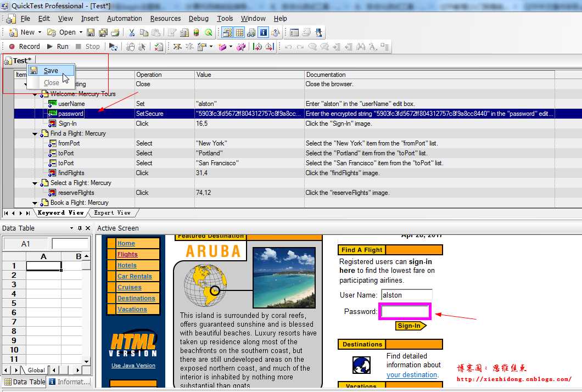Image resolution: width=582 pixels, height=392 pixels.
Task: Open the insert call to action dropdown arrow
Action: 231,47
